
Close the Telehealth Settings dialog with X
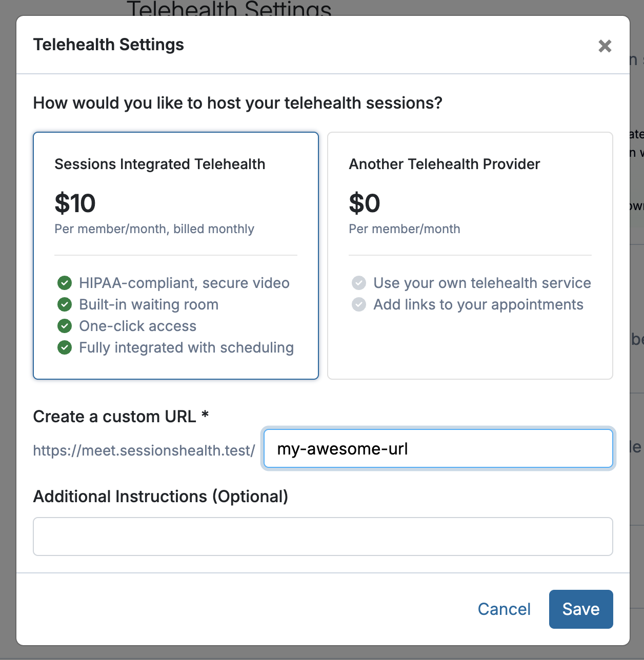coord(605,46)
